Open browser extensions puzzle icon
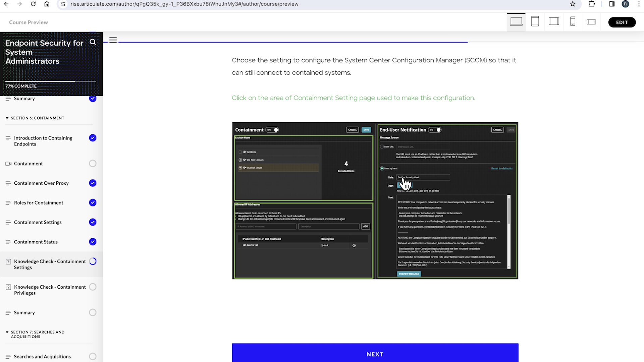Screen dimensions: 644x362 [592, 4]
